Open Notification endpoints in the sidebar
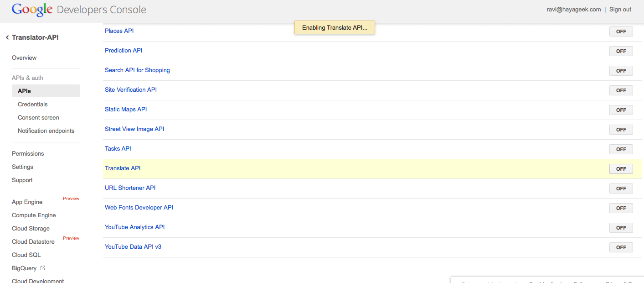Screen dimensions: 644x283 [x=46, y=131]
